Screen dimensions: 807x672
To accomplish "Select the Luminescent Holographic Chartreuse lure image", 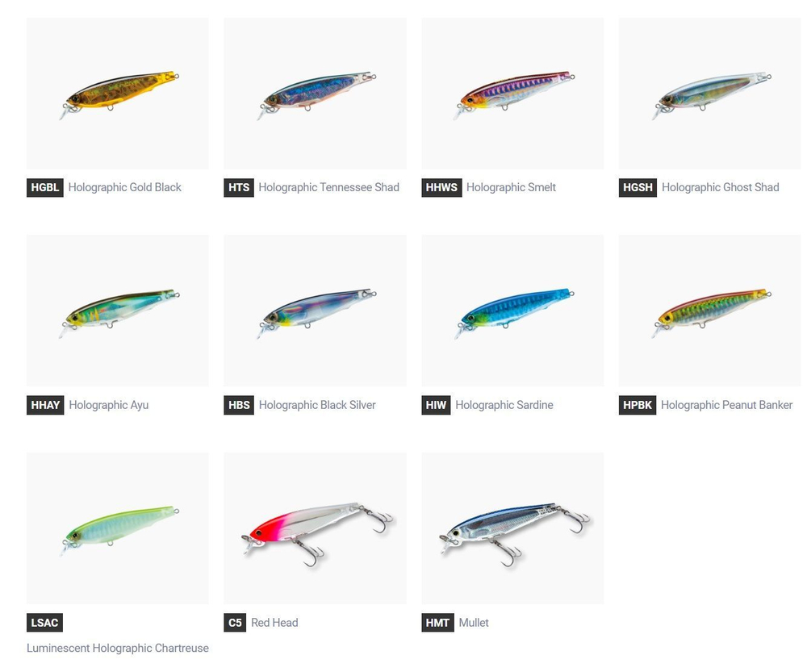I will pyautogui.click(x=118, y=528).
